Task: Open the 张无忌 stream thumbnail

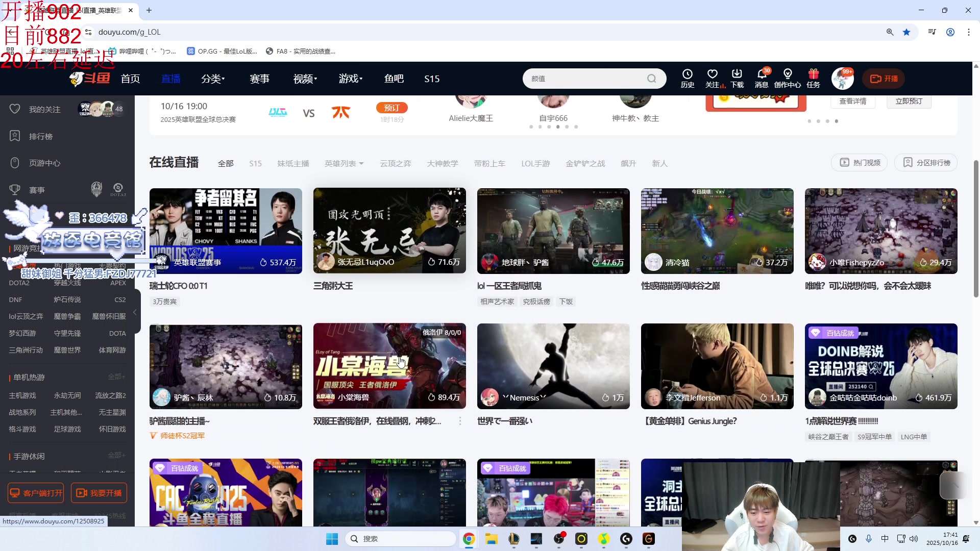Action: [389, 231]
